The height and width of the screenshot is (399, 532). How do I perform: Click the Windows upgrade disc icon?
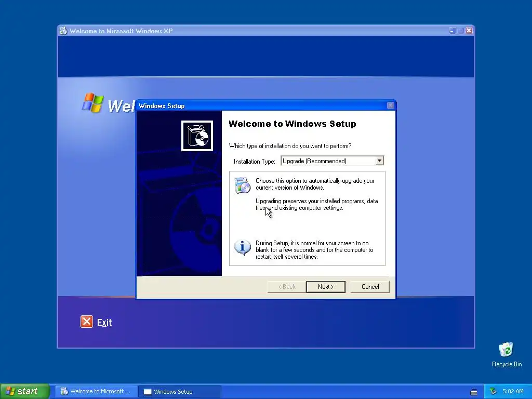(242, 185)
